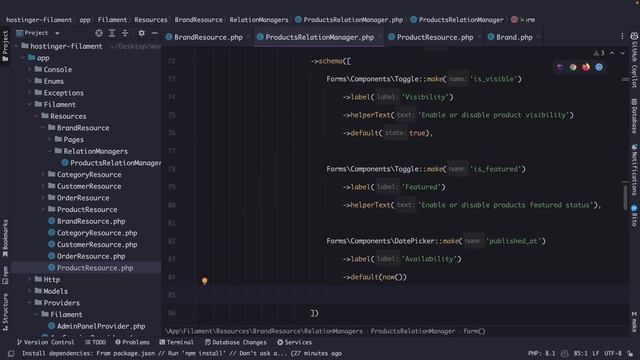Image resolution: width=640 pixels, height=360 pixels.
Task: Click PHP: 8.1 language level in status bar
Action: pos(541,353)
